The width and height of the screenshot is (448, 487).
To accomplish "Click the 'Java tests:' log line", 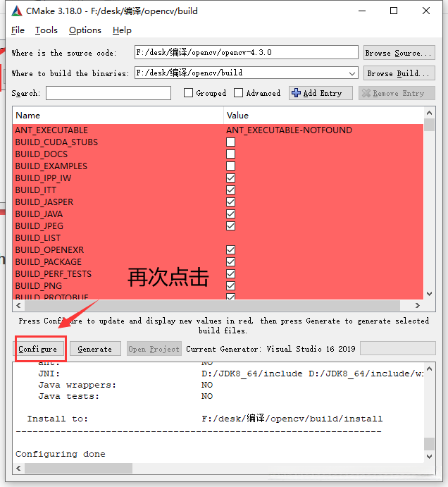I will (125, 396).
